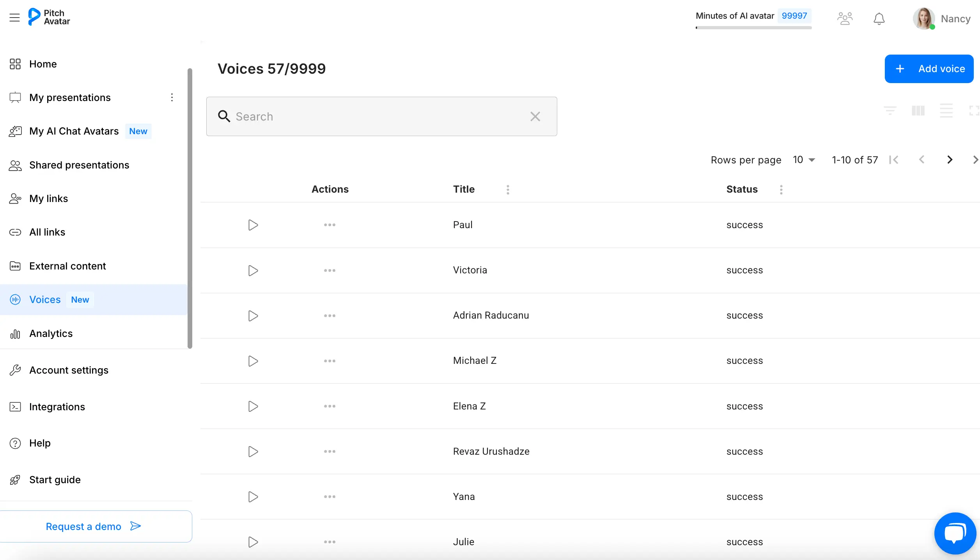Open Status column options menu
The image size is (980, 560).
coord(781,190)
